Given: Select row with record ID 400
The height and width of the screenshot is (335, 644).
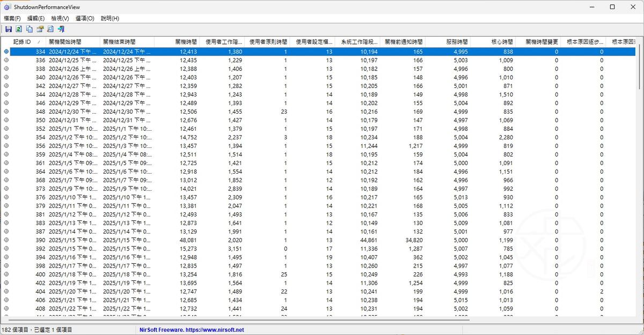Looking at the screenshot, I should [x=318, y=274].
